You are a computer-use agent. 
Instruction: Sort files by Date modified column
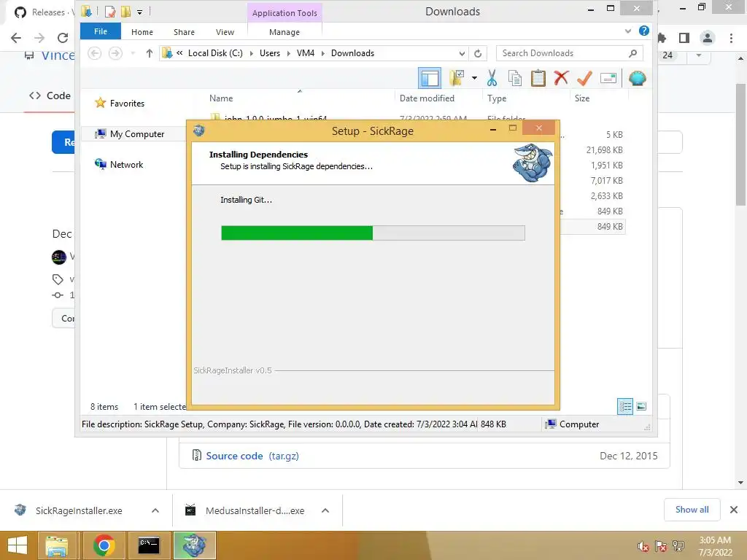click(x=427, y=98)
